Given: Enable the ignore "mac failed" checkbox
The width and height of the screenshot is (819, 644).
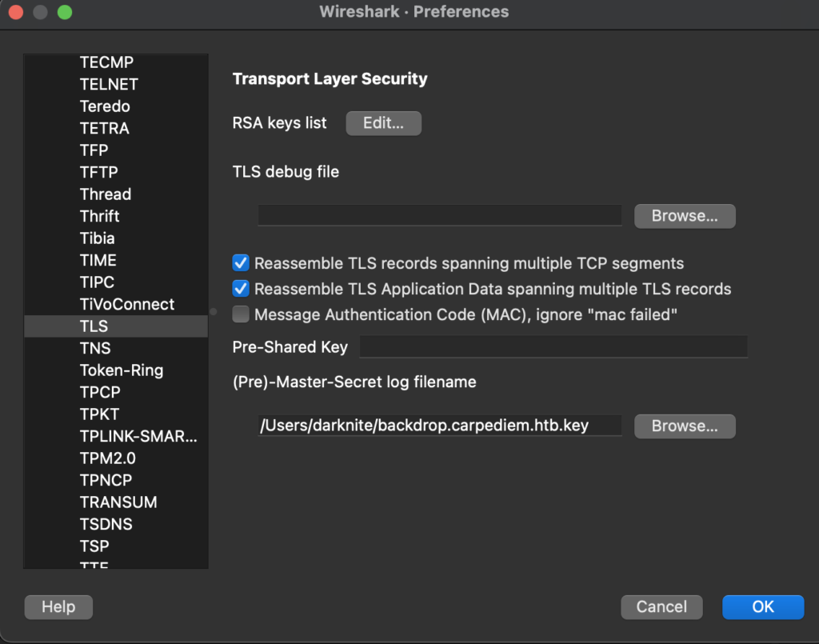Looking at the screenshot, I should coord(241,314).
